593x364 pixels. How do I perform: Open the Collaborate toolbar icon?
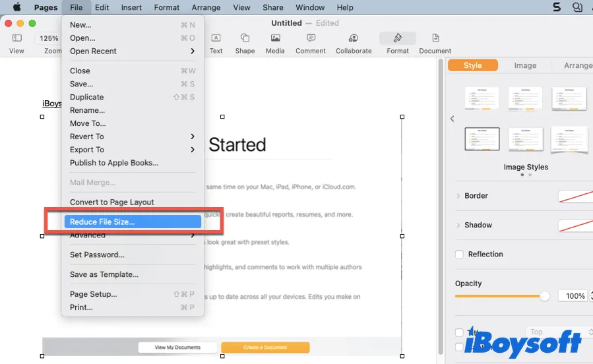pyautogui.click(x=354, y=38)
